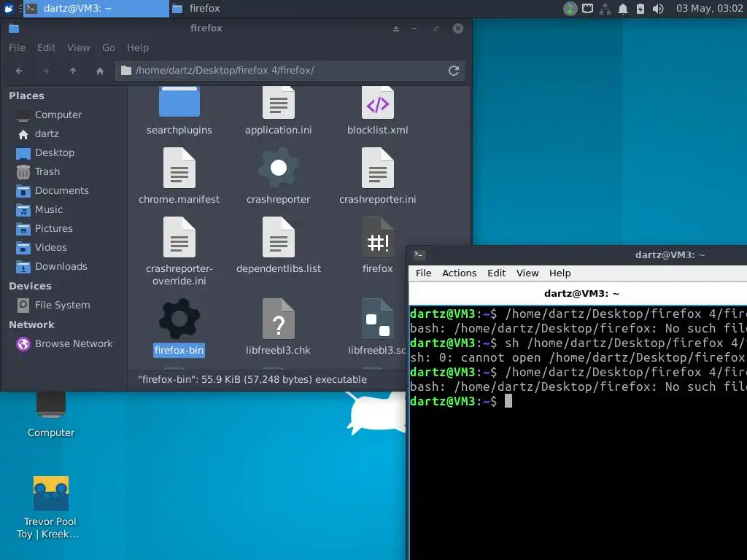Select the crashreporter executable
The width and height of the screenshot is (747, 560).
click(278, 176)
